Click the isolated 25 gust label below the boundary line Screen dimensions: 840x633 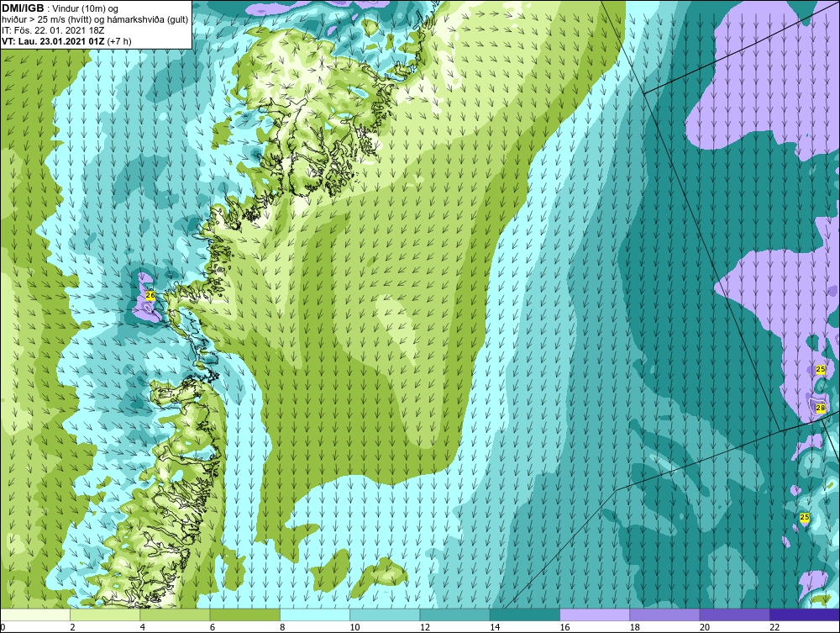click(804, 517)
